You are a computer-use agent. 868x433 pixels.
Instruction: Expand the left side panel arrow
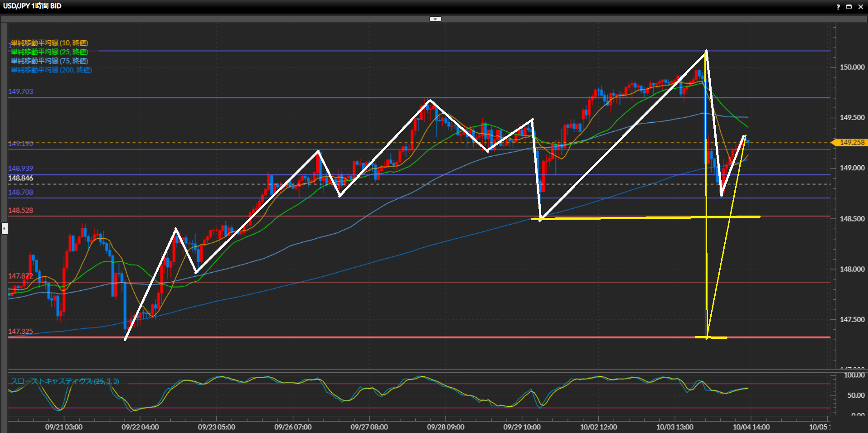point(5,228)
